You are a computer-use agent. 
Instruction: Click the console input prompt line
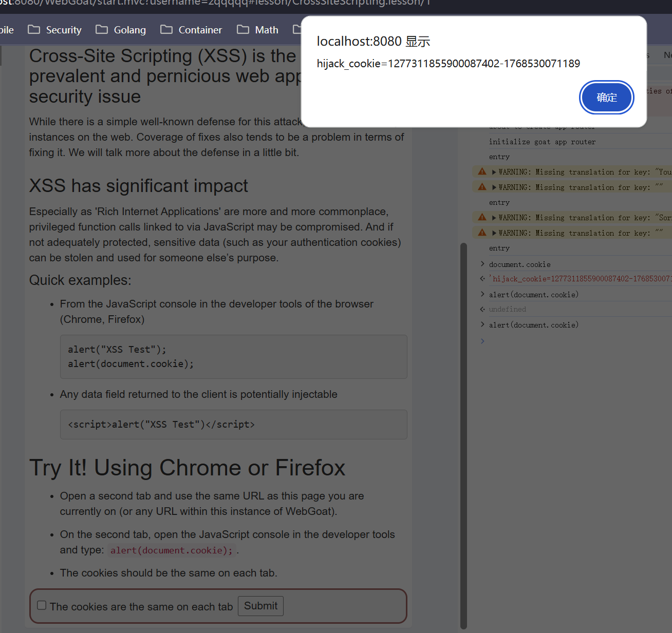pos(565,341)
